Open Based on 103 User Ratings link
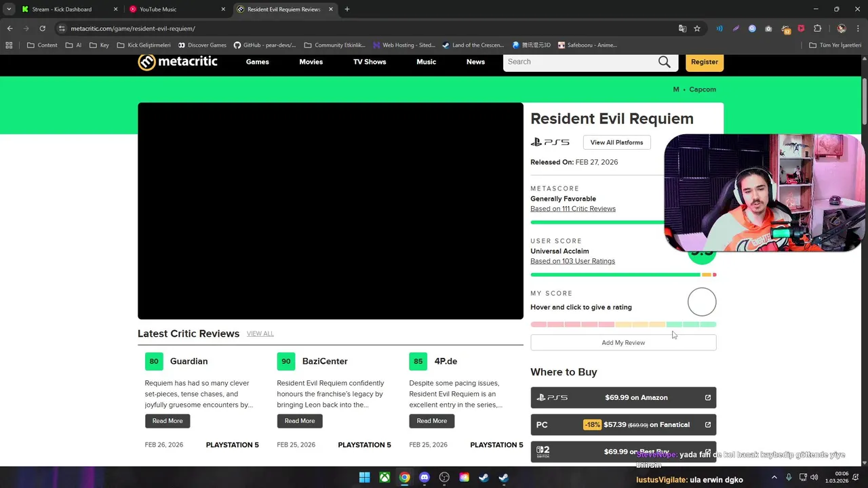 [572, 261]
